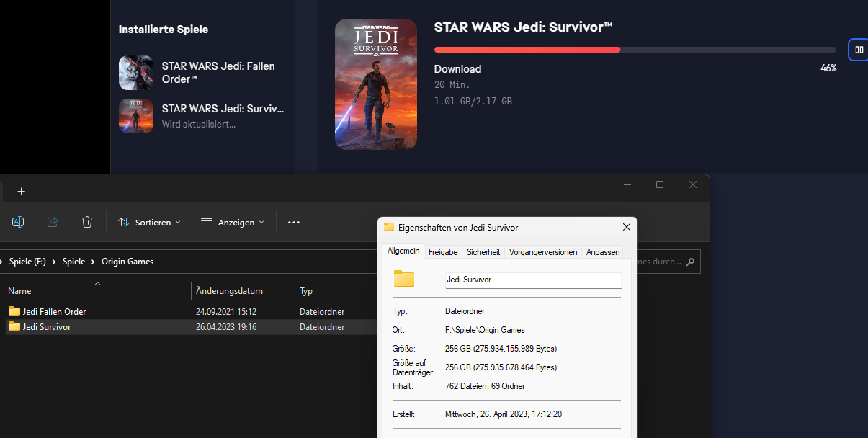Click the Größe value 275.934.155.989 Bytes
This screenshot has height=438, width=868.
[501, 349]
